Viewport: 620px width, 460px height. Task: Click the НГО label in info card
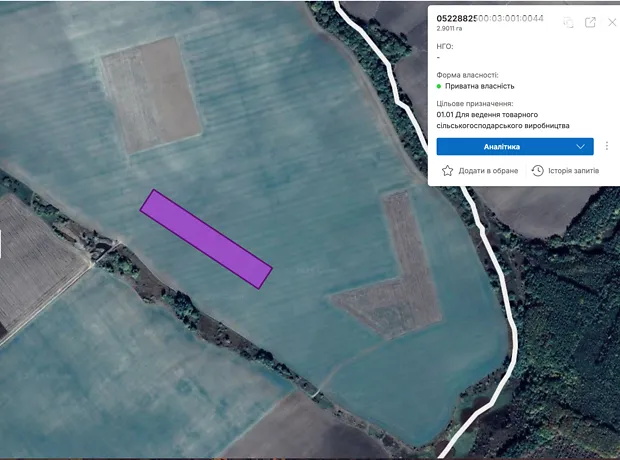click(x=445, y=46)
